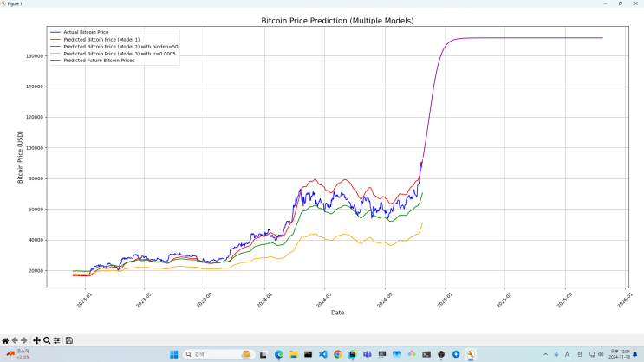644x362 pixels.
Task: Go back to the previous plot view
Action: 15,340
